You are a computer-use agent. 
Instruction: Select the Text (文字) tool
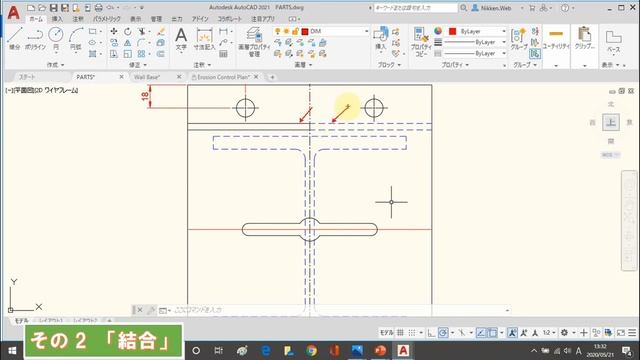coord(181,38)
